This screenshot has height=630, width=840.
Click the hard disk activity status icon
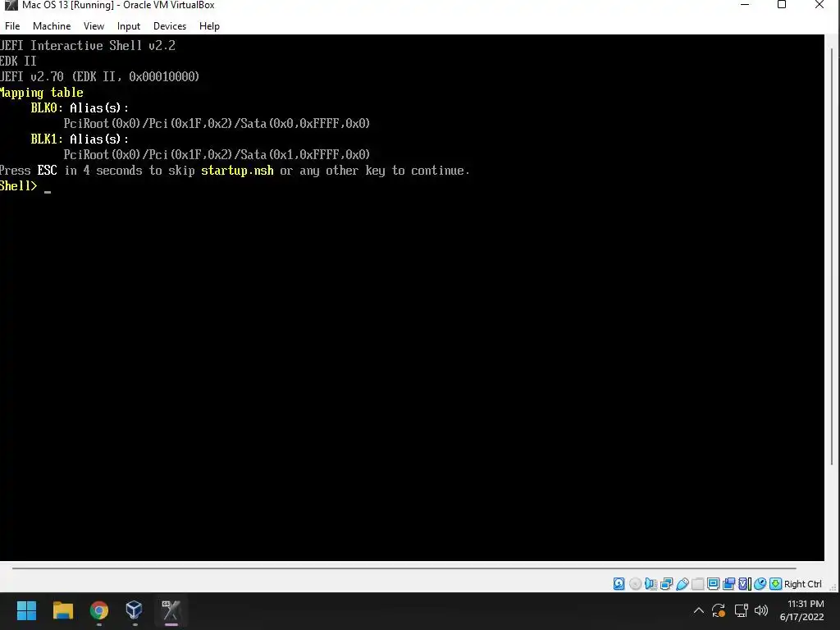(x=619, y=584)
